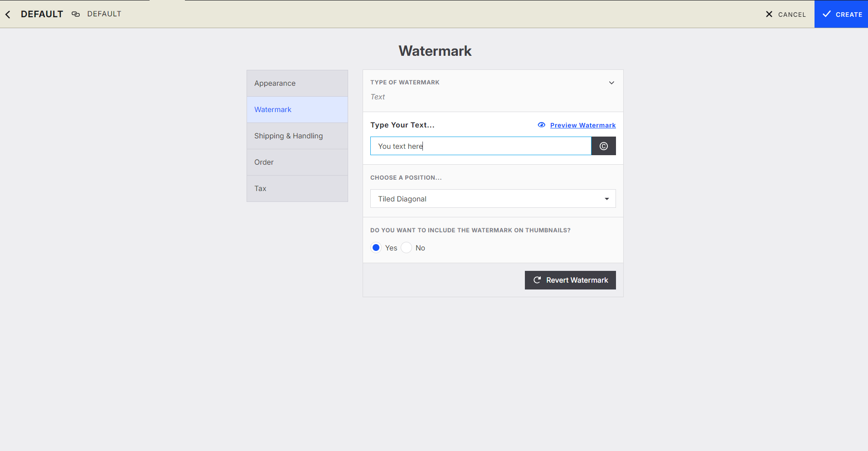868x451 pixels.
Task: Click the X icon next to Cancel
Action: coord(769,15)
